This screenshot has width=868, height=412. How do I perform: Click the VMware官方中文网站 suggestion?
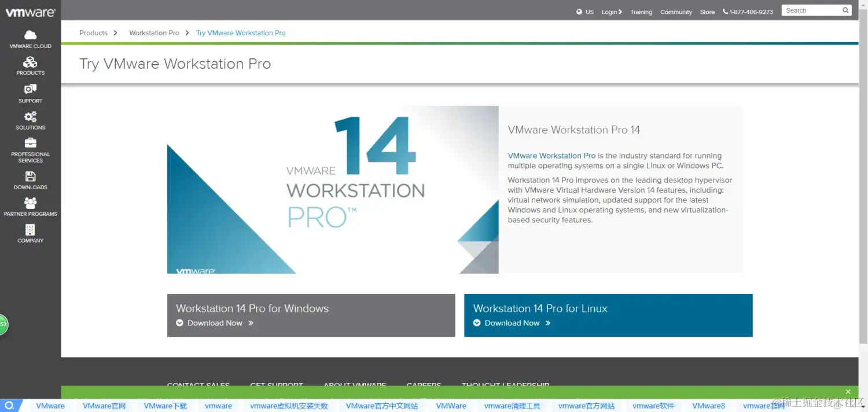382,406
